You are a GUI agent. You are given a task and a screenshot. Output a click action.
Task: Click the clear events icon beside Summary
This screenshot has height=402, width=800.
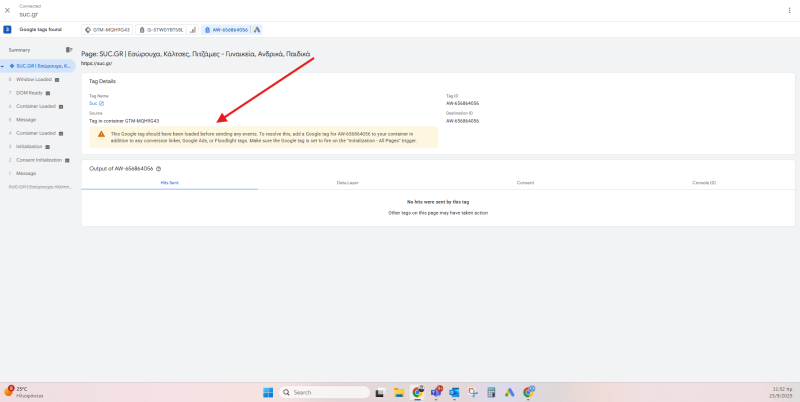pos(69,49)
